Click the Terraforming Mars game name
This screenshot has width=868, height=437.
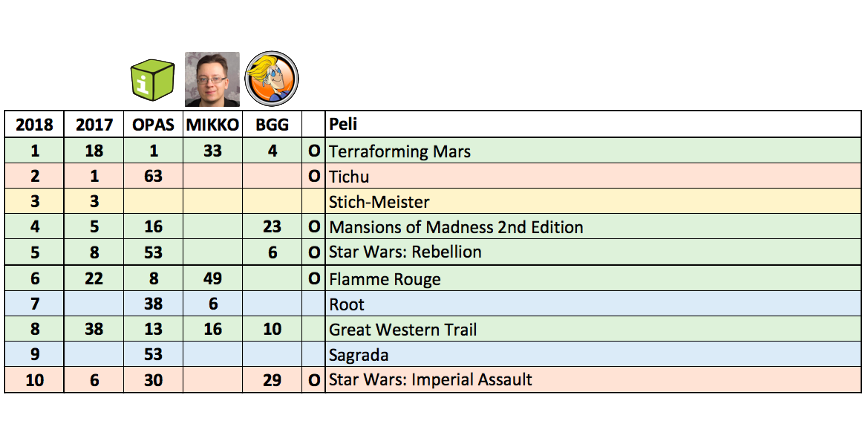coord(400,151)
